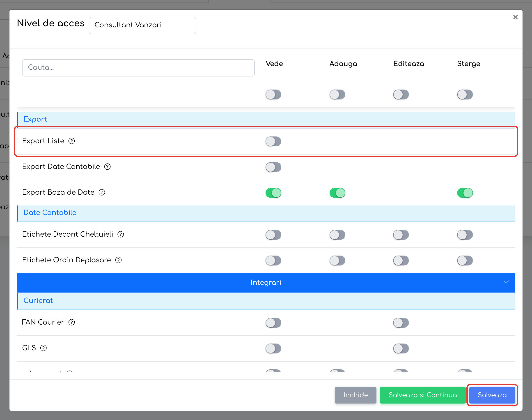The height and width of the screenshot is (420, 532).
Task: Open help icon next to Export Date Contabile
Action: 107,167
